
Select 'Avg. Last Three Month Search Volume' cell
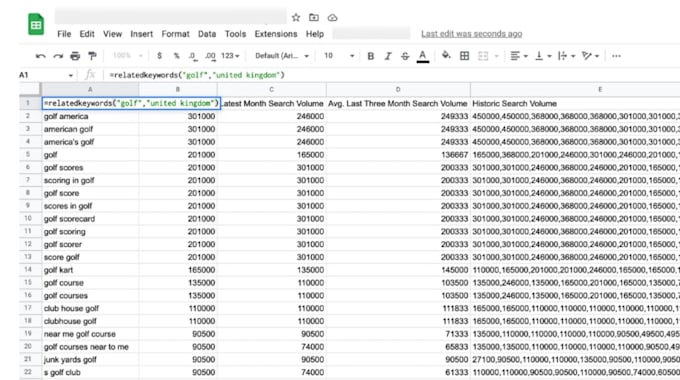click(398, 103)
